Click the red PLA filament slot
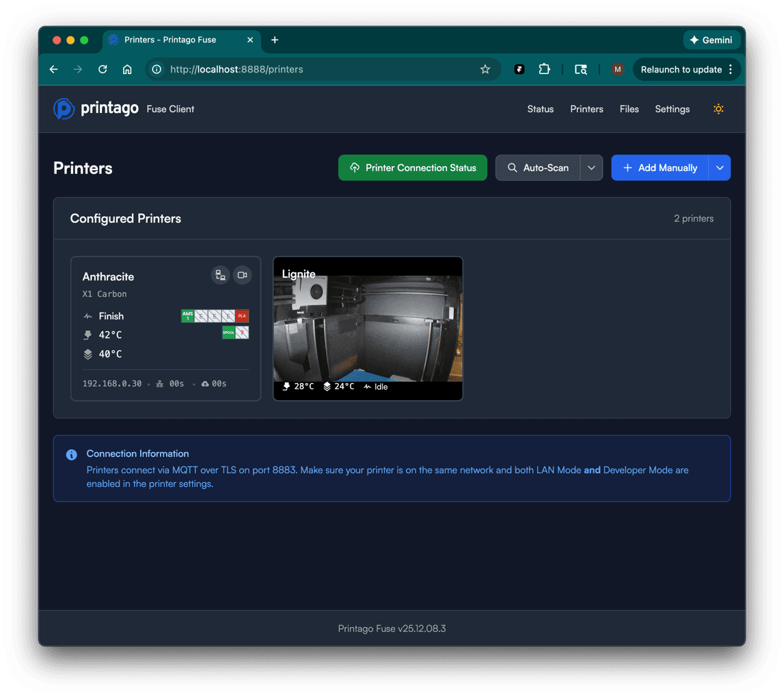 coord(242,316)
